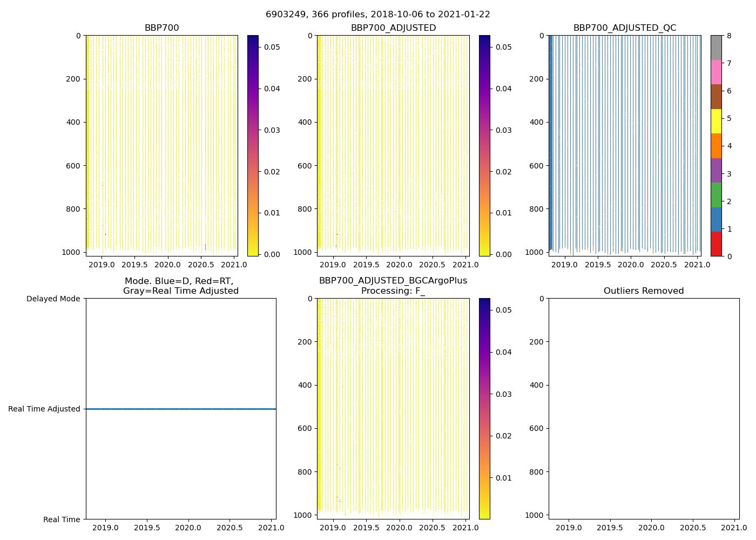The width and height of the screenshot is (756, 540).
Task: Click the orange segment of the QC colorbar
Action: [716, 146]
